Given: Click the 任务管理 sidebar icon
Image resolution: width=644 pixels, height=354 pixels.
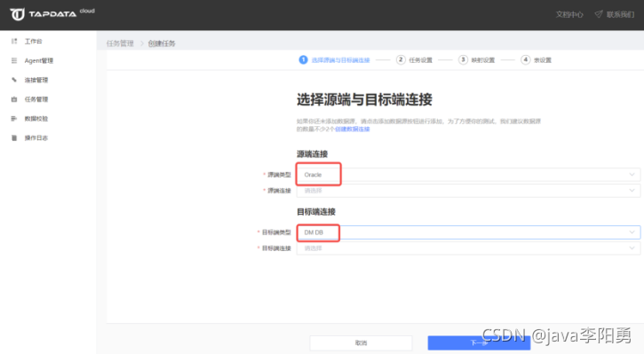Looking at the screenshot, I should tap(14, 99).
